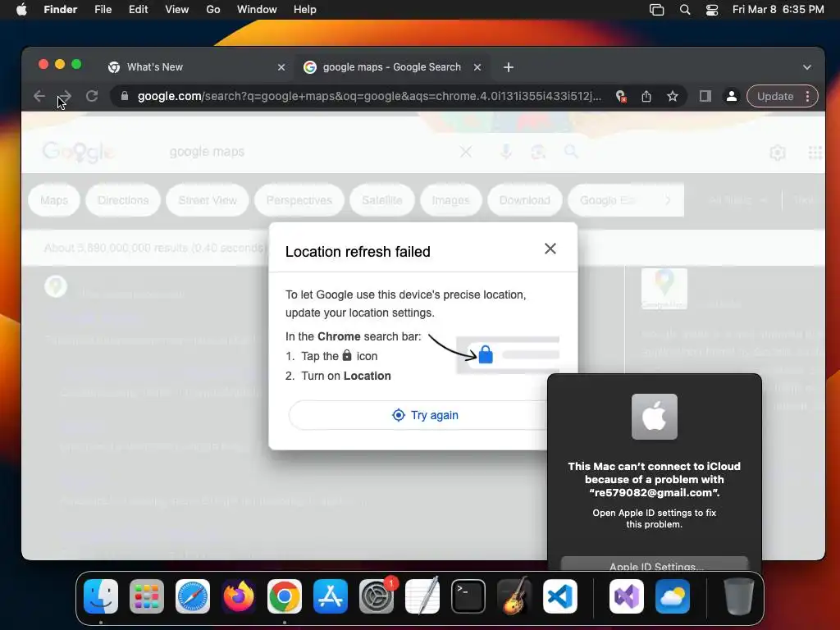
Task: Close the Location refresh failed dialog
Action: coord(550,249)
